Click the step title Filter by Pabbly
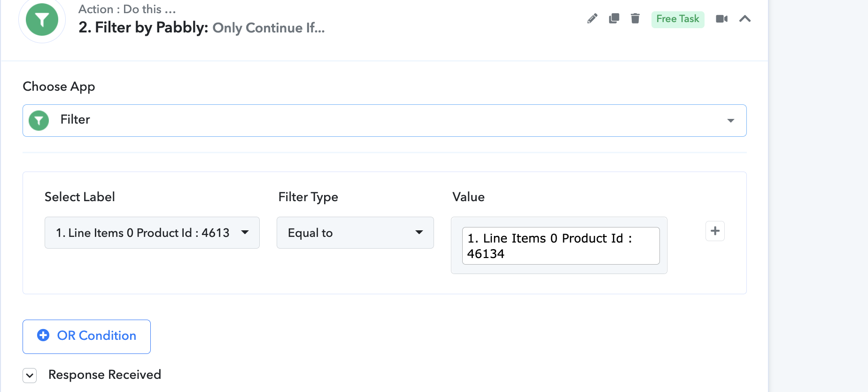This screenshot has height=392, width=868. (x=143, y=27)
